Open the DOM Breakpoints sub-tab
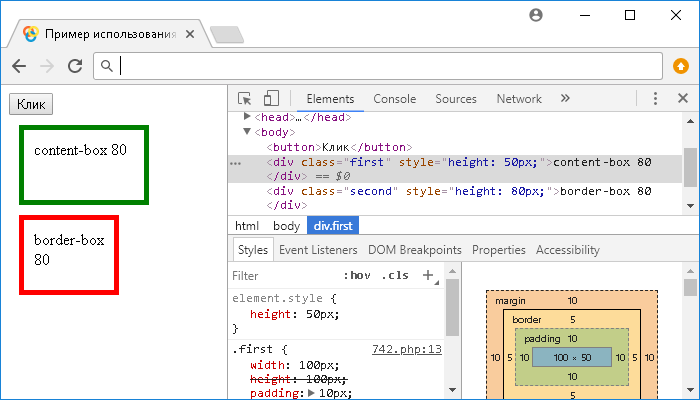 pyautogui.click(x=414, y=250)
